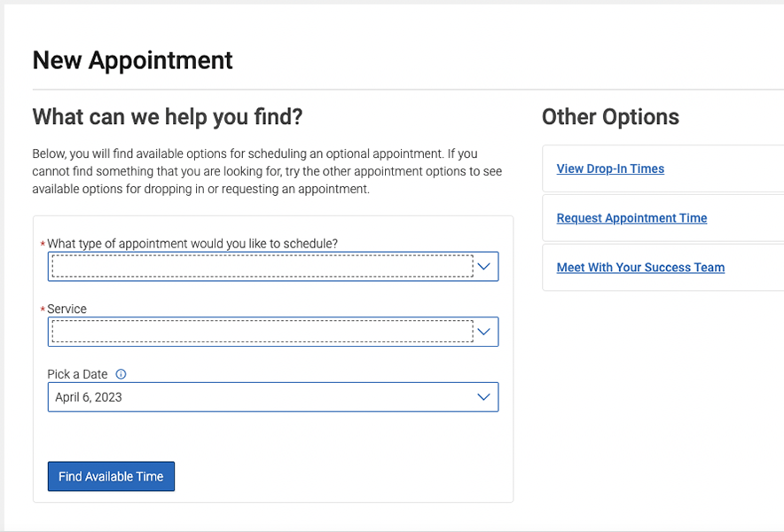
Task: Click the scheduling instructions paragraph
Action: 255,171
